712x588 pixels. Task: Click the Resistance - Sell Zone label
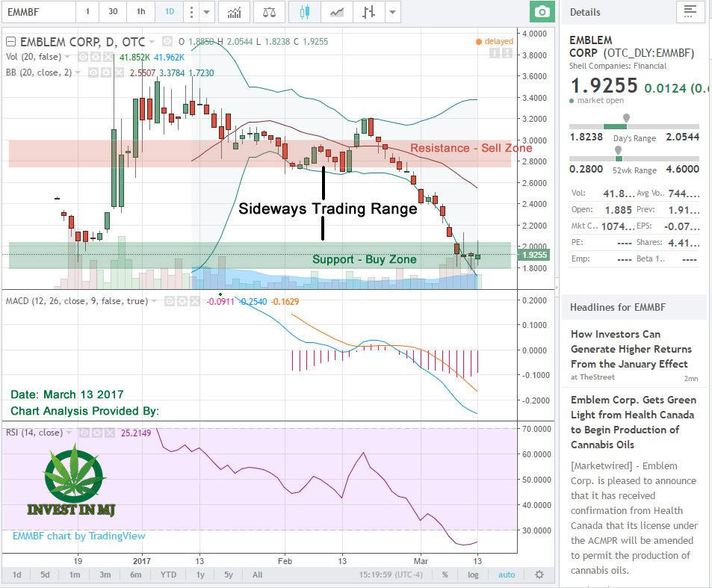[471, 148]
